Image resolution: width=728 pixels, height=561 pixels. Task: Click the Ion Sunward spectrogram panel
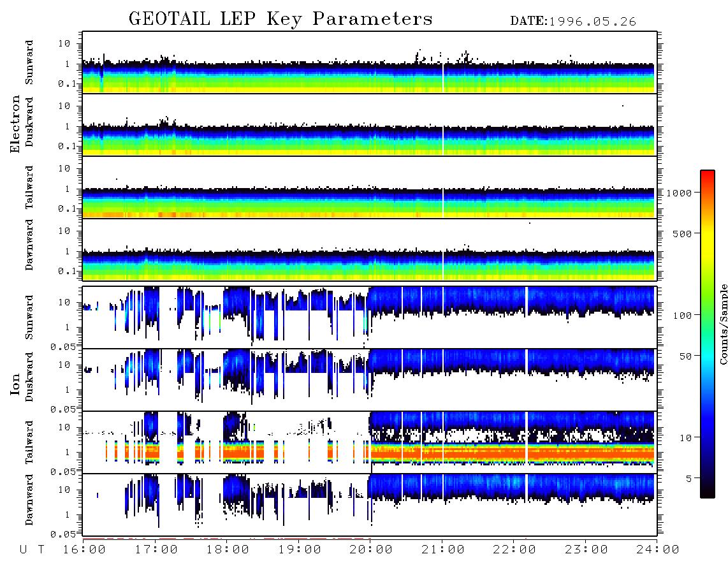[370, 317]
